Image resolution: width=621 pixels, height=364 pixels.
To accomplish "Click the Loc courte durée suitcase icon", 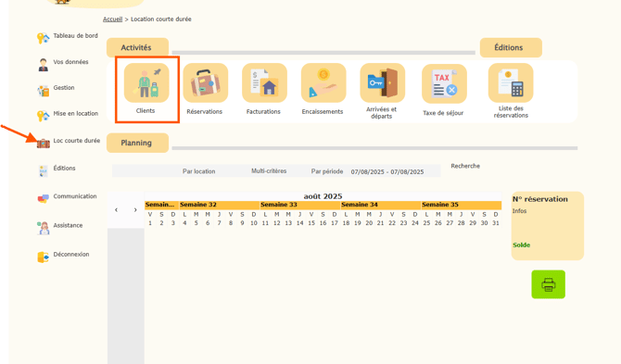I will point(44,144).
